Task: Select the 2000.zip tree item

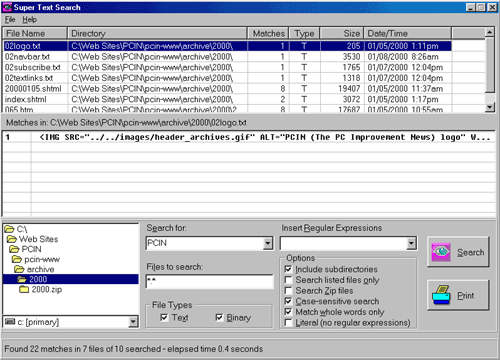Action: [47, 289]
